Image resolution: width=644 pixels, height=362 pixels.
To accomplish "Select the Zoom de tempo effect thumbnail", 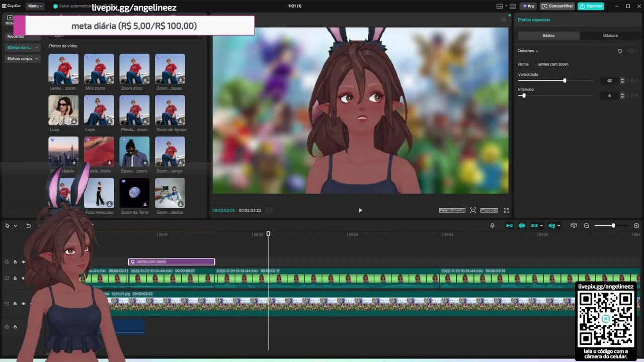I will click(170, 110).
